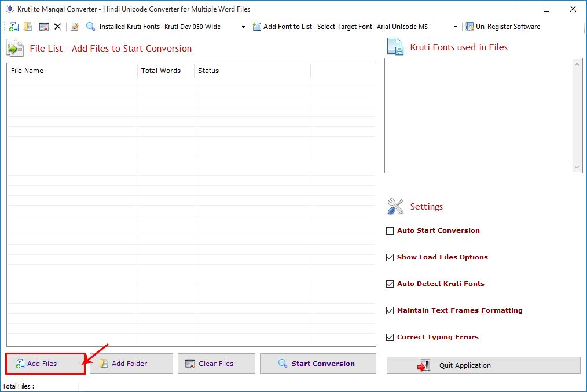This screenshot has width=587, height=392.
Task: Click Add Font to List label
Action: coord(288,27)
